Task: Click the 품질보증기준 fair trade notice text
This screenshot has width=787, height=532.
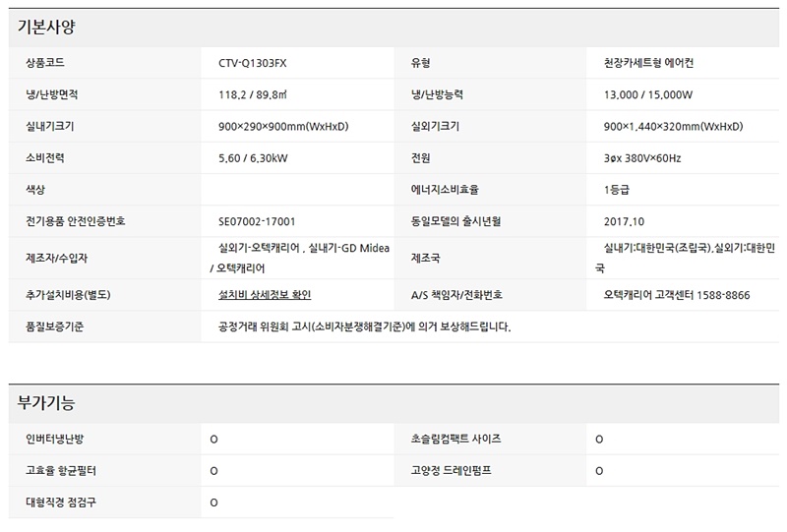Action: [364, 325]
